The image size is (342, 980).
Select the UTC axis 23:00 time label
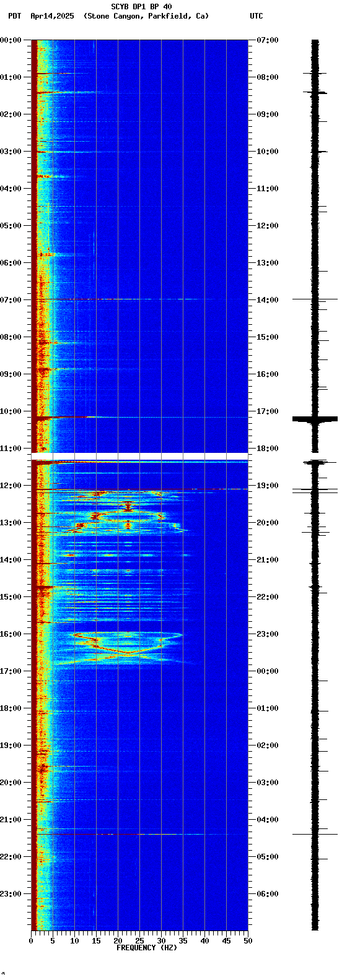(267, 634)
